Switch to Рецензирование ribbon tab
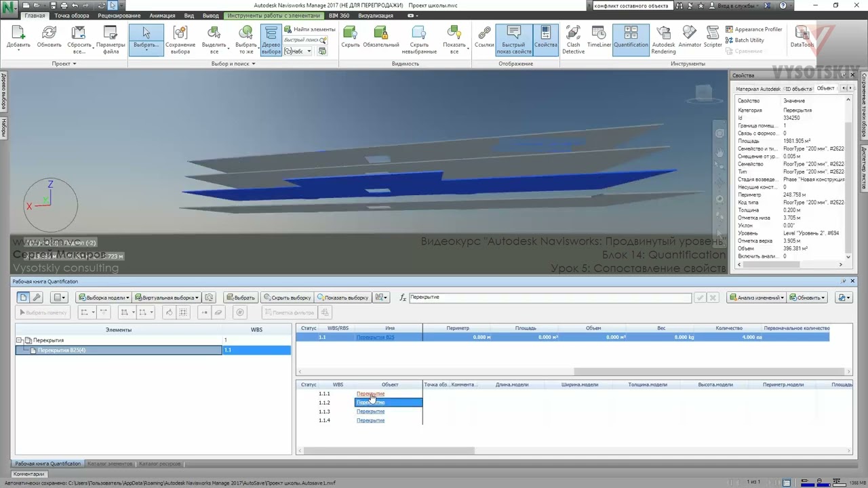The image size is (868, 488). pos(119,16)
